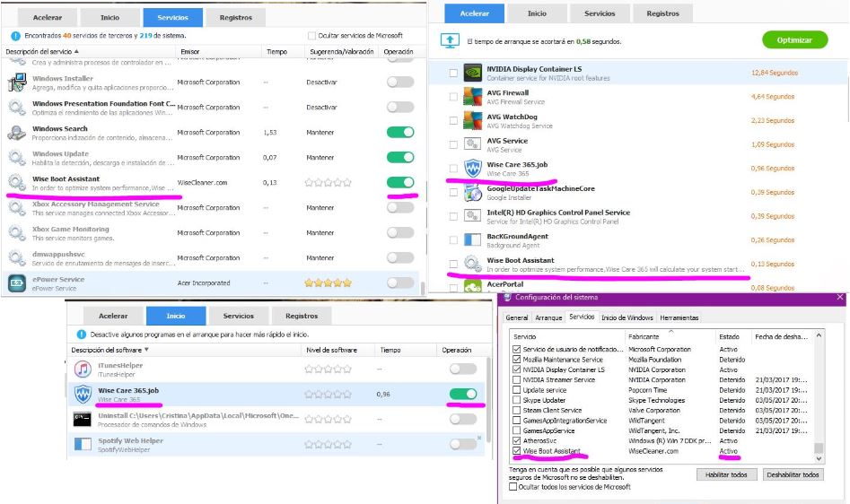Close the Configuración del sistema window
The height and width of the screenshot is (504, 850).
840,297
